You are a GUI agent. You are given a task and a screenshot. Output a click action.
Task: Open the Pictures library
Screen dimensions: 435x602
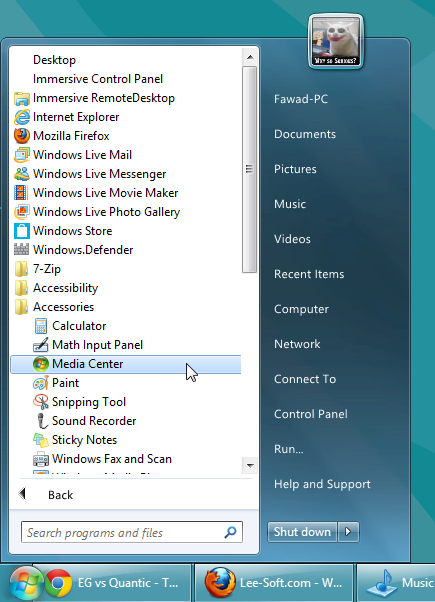(295, 169)
